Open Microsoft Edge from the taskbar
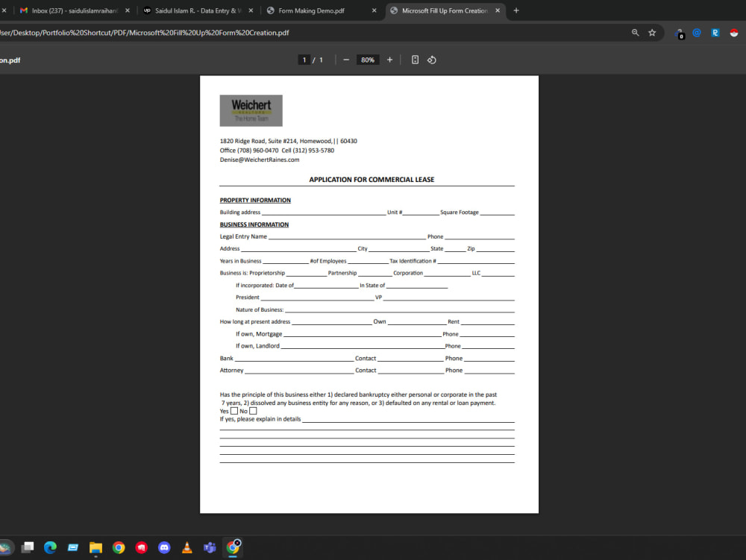The width and height of the screenshot is (746, 560). (x=50, y=547)
